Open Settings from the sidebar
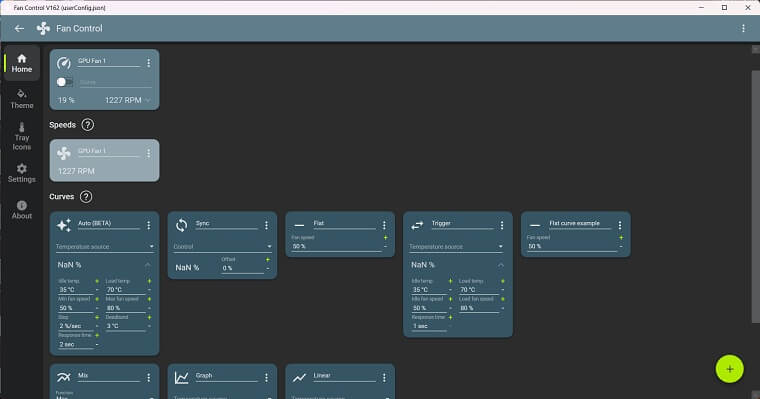 coord(22,173)
